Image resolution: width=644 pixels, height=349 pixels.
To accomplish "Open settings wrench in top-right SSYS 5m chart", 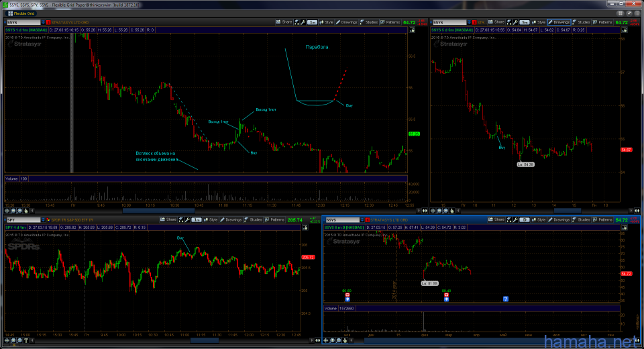I will pos(515,22).
